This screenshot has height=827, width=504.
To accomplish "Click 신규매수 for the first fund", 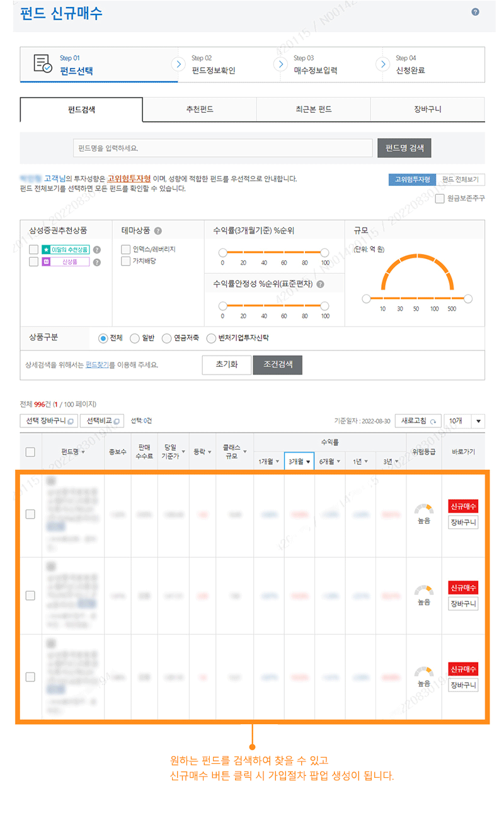I will click(x=463, y=506).
